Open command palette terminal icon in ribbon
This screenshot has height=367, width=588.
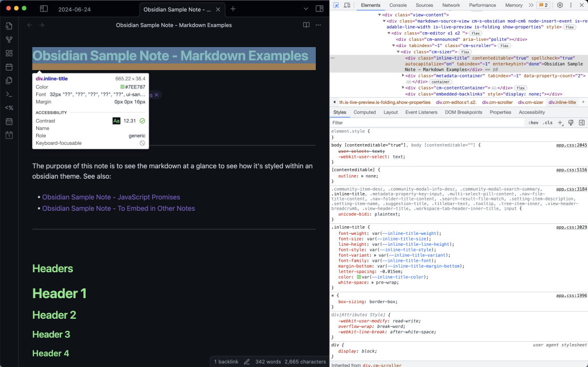[9, 94]
